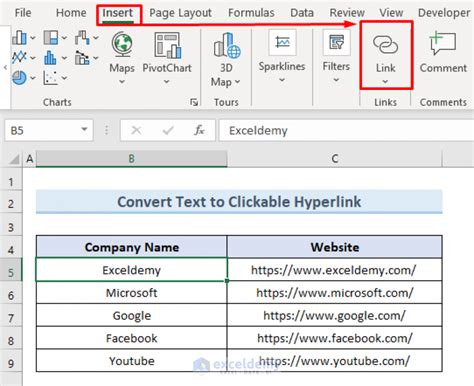Select the pie chart icon
Viewport: 474px width, 386px height.
coord(19,78)
